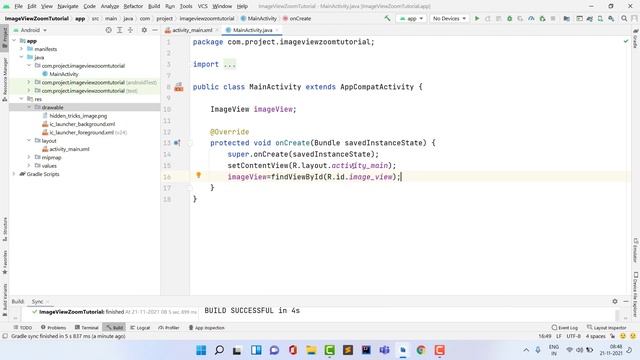The height and width of the screenshot is (360, 640).
Task: Toggle the Resource Manager side panel
Action: point(4,80)
